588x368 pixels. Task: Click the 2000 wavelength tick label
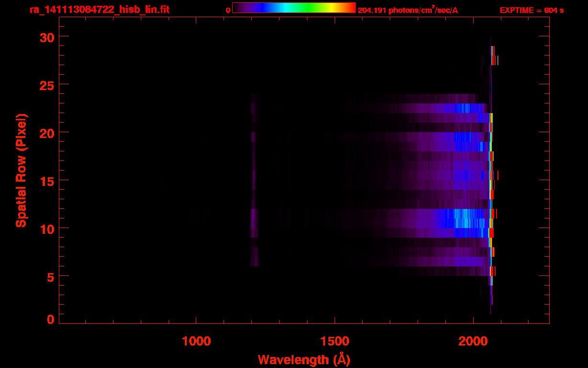473,341
